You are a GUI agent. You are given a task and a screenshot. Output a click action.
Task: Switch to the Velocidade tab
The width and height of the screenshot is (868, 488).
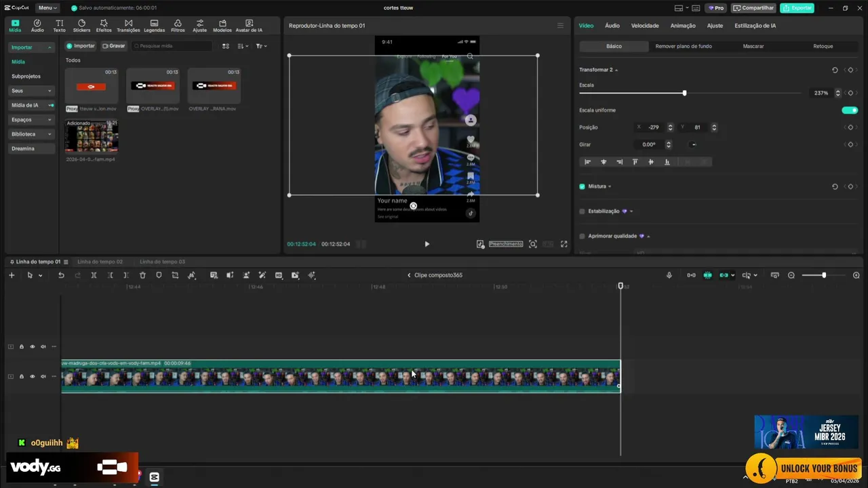point(645,26)
